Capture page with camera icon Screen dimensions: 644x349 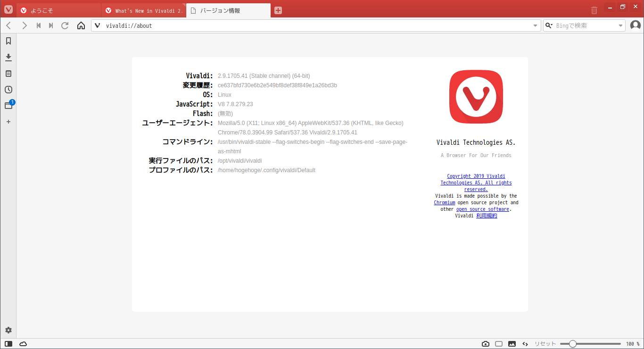(486, 344)
